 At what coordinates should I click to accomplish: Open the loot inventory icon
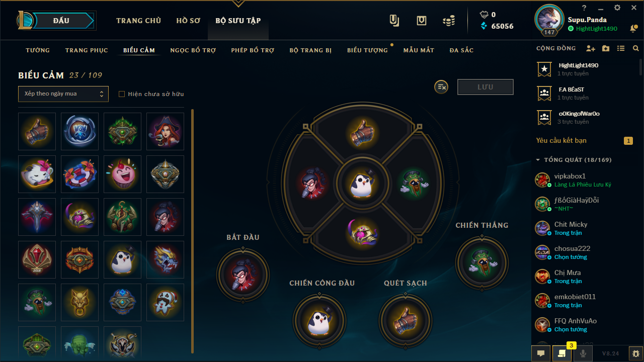pos(422,21)
